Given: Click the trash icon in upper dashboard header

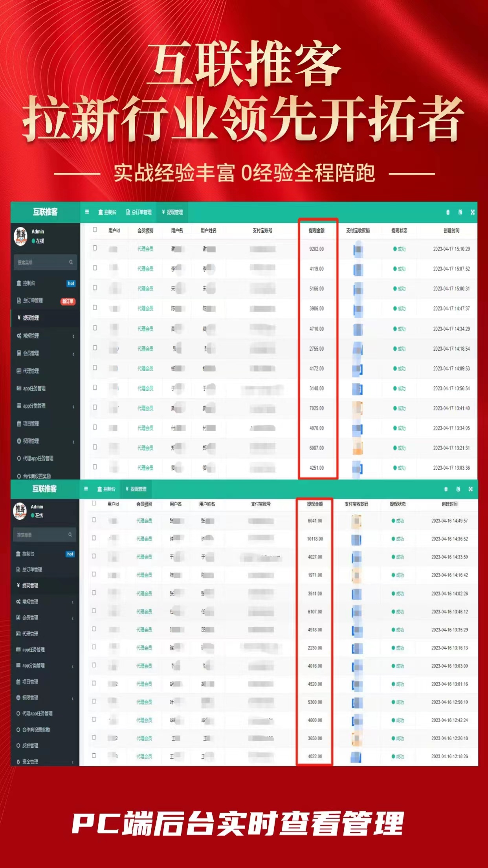Looking at the screenshot, I should pos(448,212).
